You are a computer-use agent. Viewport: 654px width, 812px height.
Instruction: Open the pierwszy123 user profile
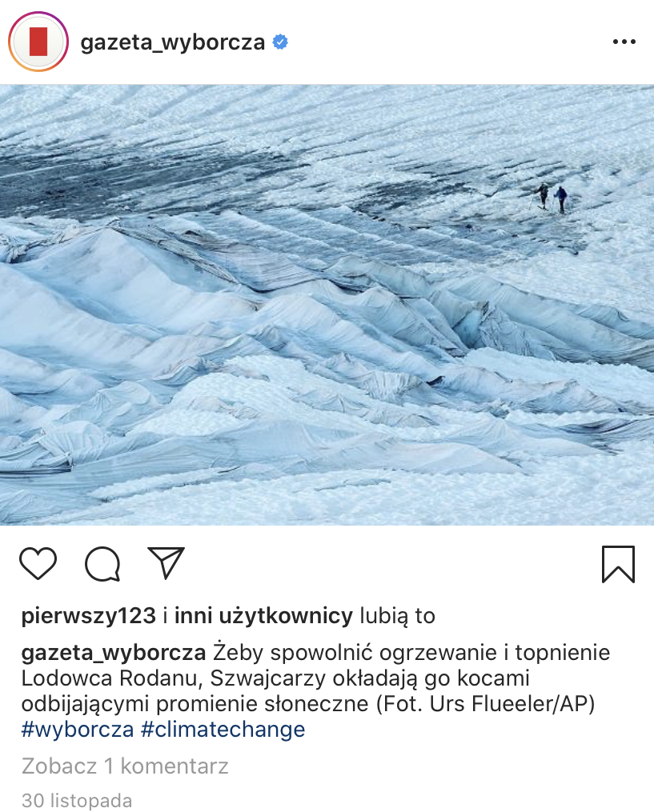pos(89,616)
